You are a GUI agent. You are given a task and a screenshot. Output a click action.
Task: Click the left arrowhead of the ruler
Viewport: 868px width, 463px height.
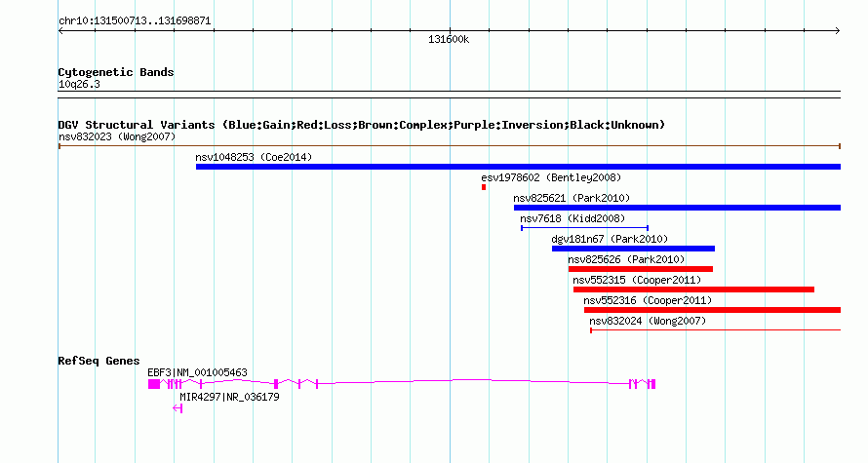[60, 31]
